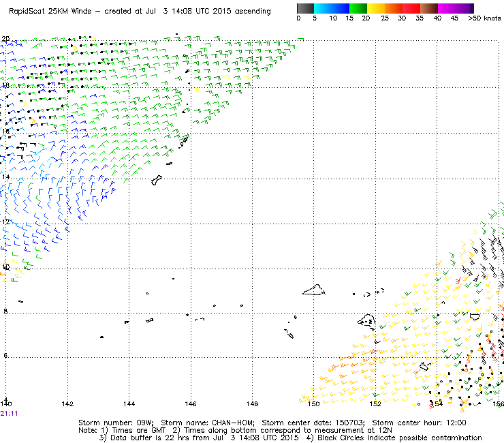Click the legend tick label 40
Viewport: 504px width, 443px height.
pos(437,18)
